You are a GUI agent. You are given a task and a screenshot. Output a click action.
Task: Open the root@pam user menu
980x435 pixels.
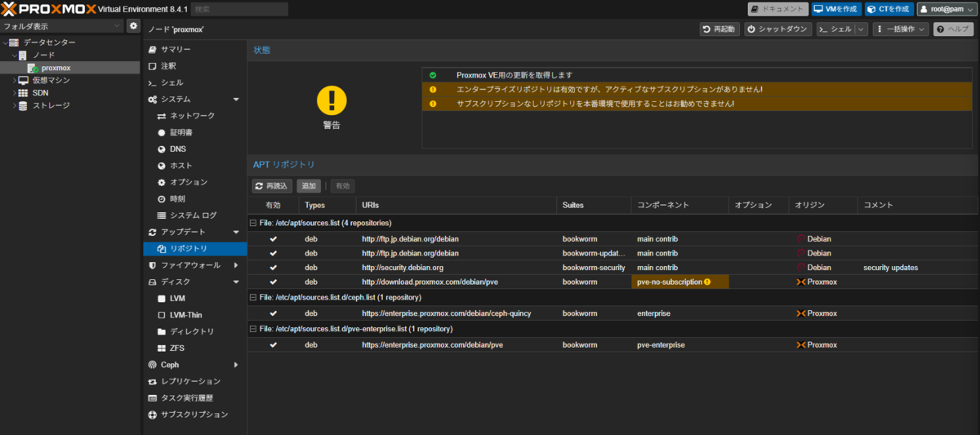point(947,9)
